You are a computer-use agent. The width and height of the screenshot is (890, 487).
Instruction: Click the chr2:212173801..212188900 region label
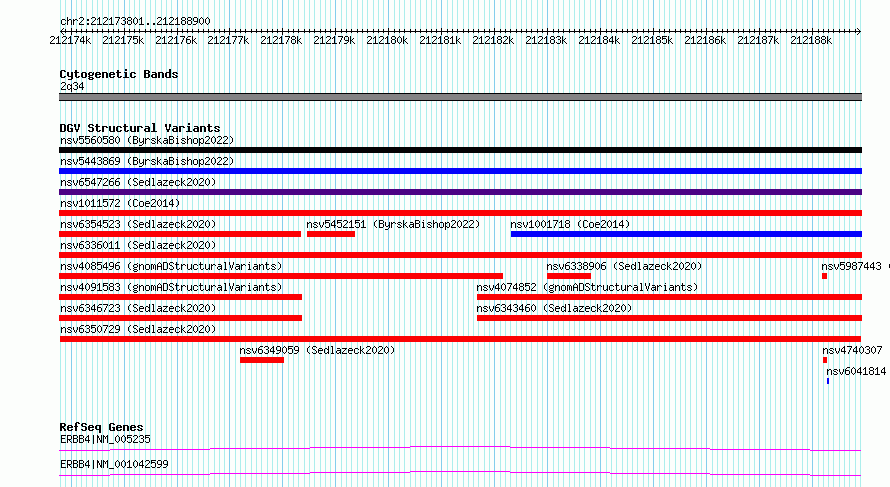point(135,21)
